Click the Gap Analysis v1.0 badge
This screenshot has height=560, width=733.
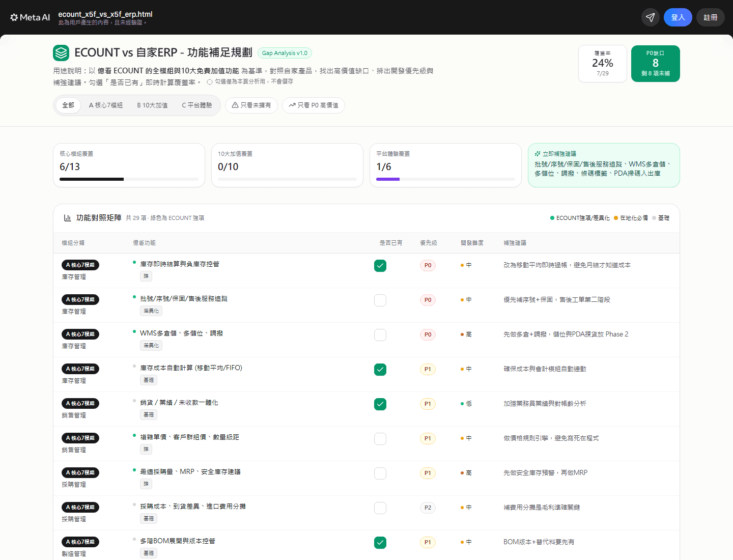pyautogui.click(x=285, y=53)
